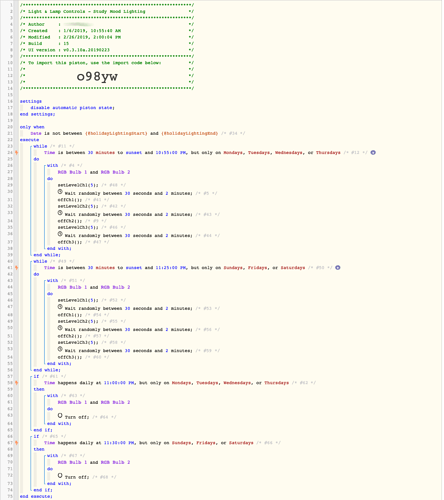Click the lightning bolt trigger icon on line 24
Screen dimensions: 444x500
tap(16, 153)
